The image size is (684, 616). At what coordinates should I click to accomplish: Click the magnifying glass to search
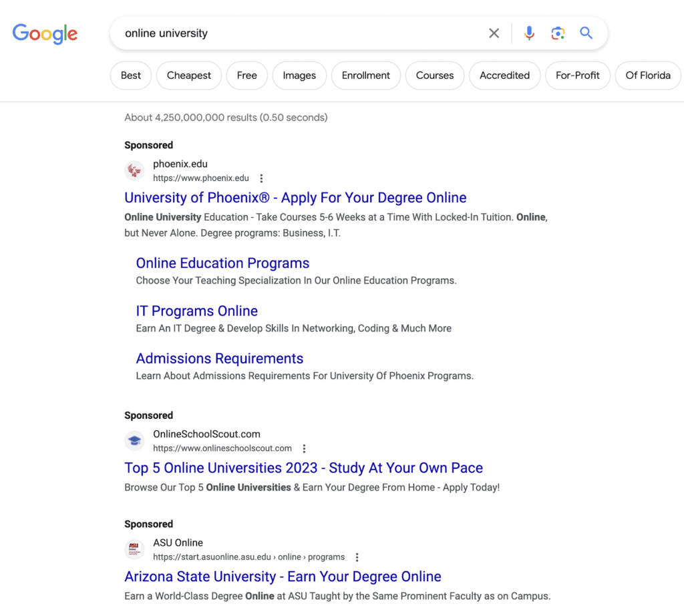point(586,33)
